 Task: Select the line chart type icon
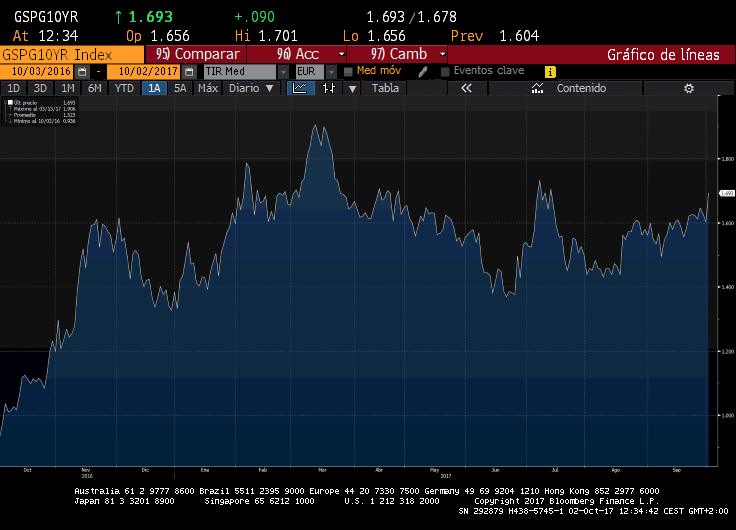(x=300, y=88)
